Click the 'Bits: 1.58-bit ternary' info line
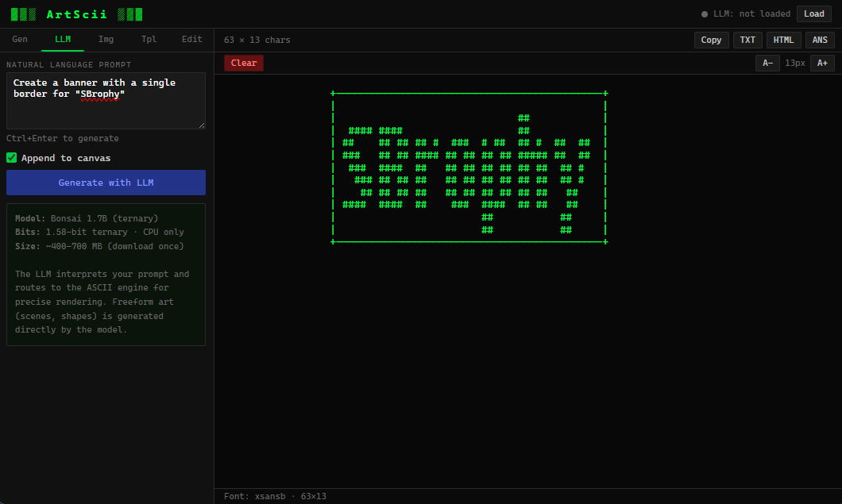The image size is (842, 504). [x=99, y=233]
